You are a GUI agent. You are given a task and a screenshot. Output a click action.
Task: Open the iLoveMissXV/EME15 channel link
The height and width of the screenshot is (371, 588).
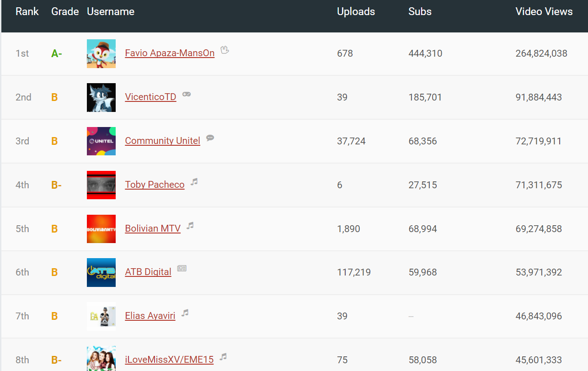(169, 360)
